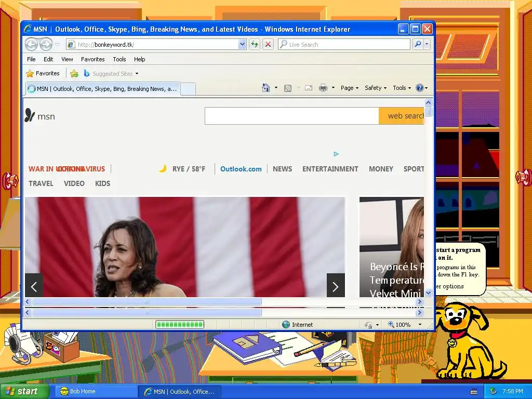Click the Windows start button
Screen dimensions: 532x399
[x=25, y=392]
